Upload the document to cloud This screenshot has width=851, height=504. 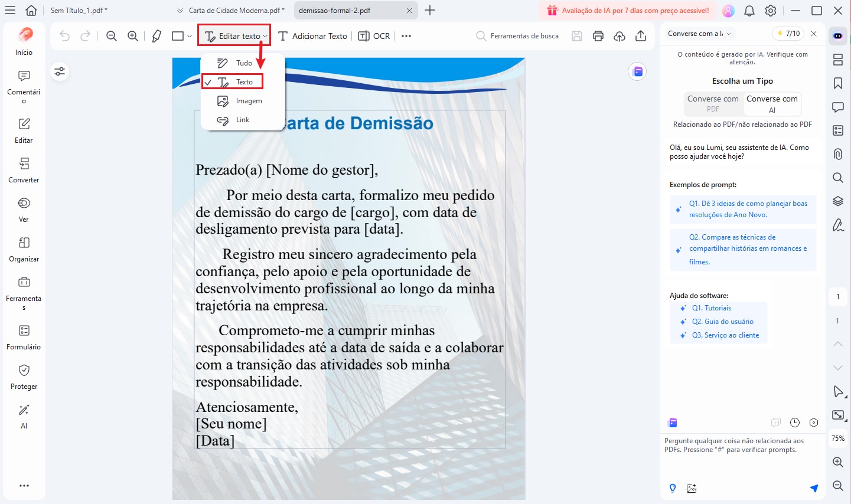pos(619,35)
